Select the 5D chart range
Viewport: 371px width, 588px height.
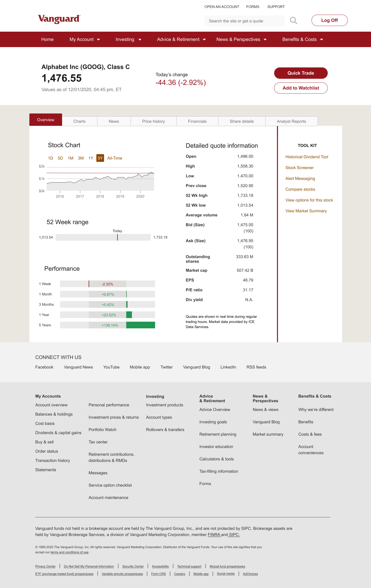(x=60, y=158)
